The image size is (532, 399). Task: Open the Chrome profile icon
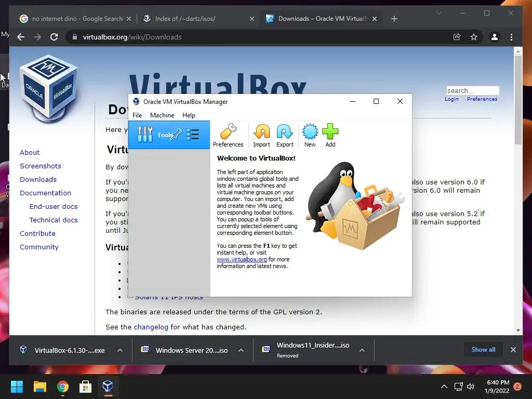click(495, 37)
